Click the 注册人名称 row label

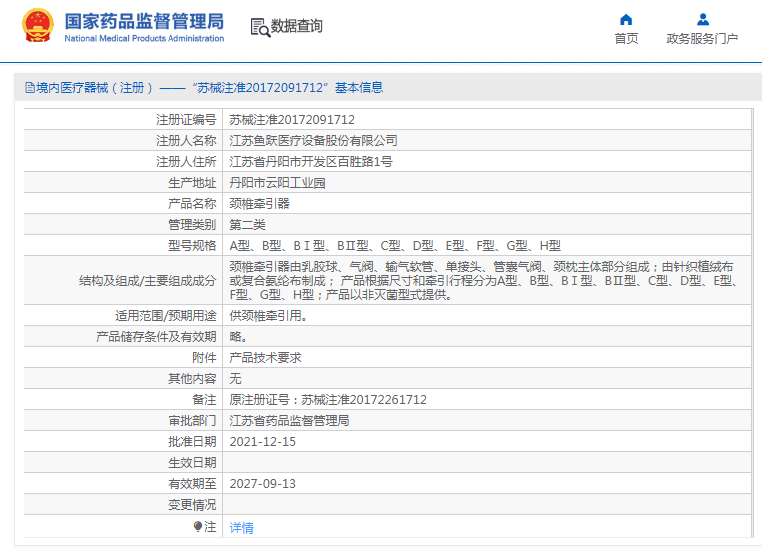click(186, 140)
